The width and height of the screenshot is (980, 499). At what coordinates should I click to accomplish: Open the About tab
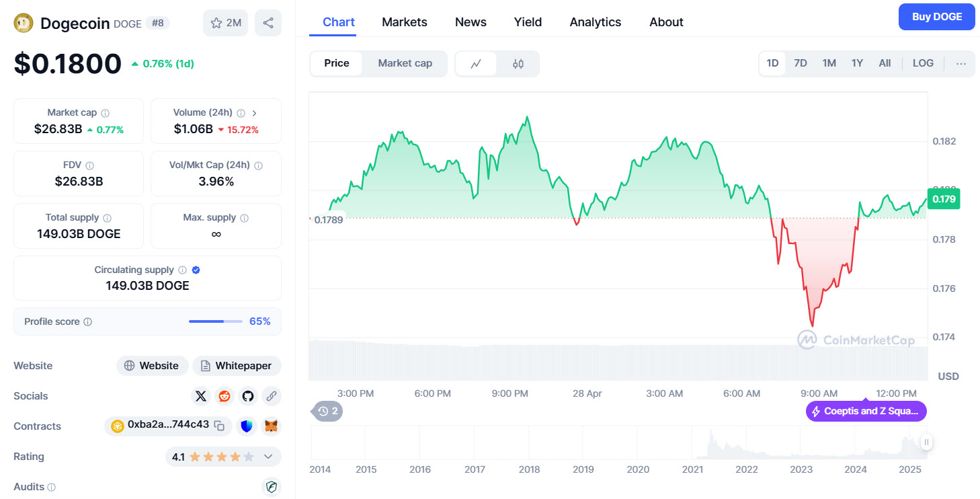(x=666, y=22)
